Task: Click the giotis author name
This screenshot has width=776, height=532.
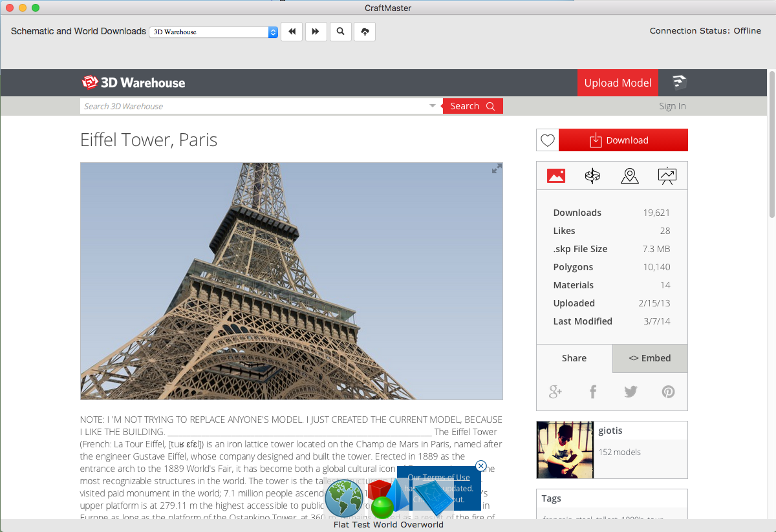Action: click(x=610, y=431)
